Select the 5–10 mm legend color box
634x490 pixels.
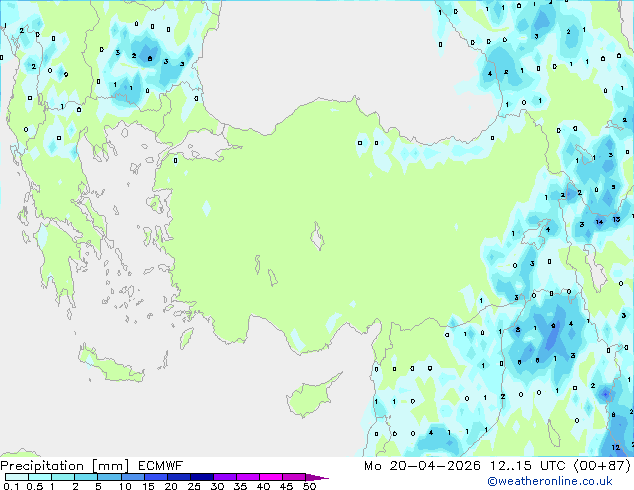click(x=109, y=477)
